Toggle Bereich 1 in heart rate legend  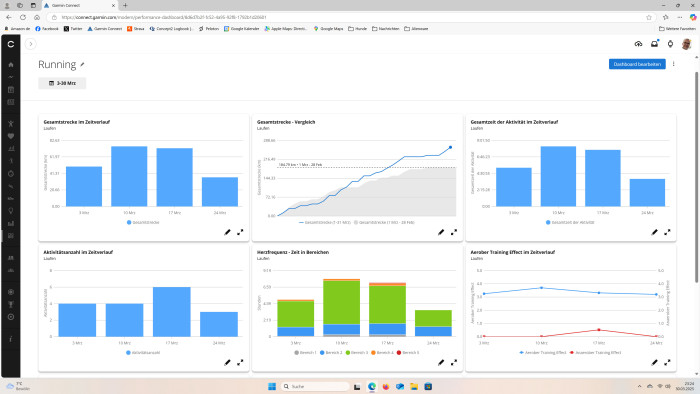[x=305, y=353]
